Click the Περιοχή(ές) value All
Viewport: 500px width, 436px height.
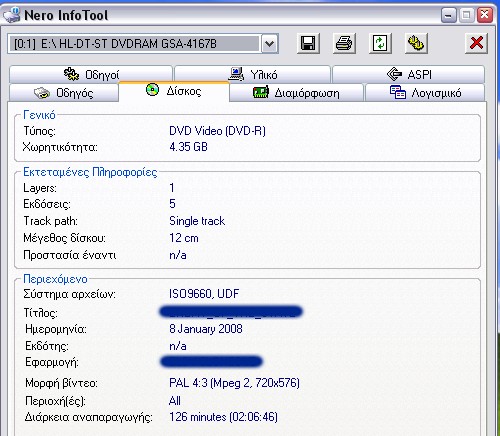pyautogui.click(x=175, y=401)
